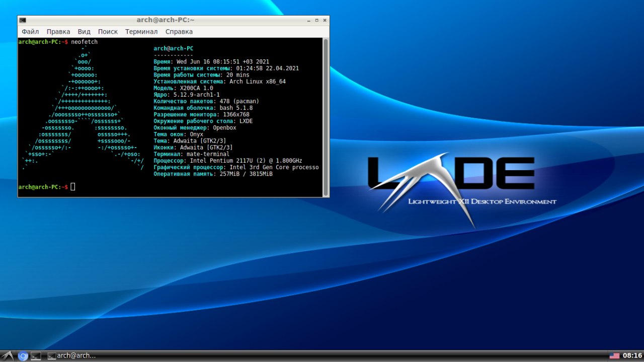This screenshot has height=362, width=644.
Task: Click the 'Wed Jun 16 08:15:51' time value
Action: (x=208, y=62)
